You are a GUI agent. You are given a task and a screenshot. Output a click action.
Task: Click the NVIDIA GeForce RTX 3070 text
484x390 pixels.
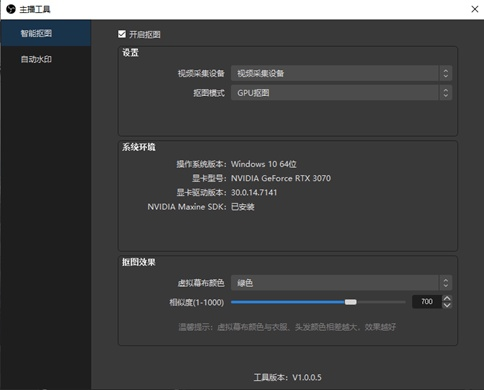[x=281, y=178]
